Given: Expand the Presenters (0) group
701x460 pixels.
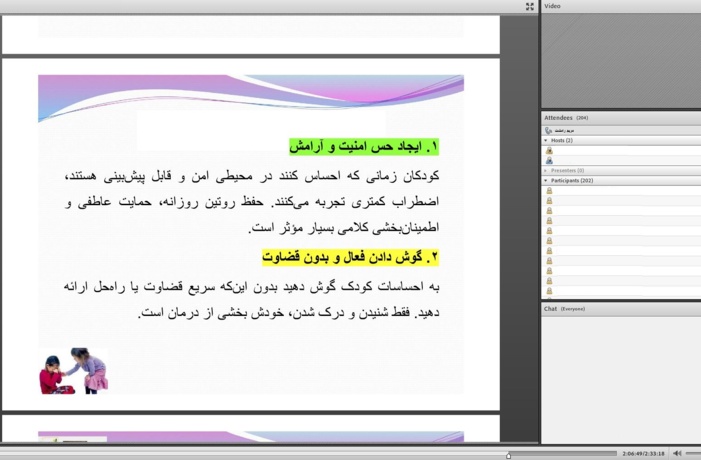Looking at the screenshot, I should pos(546,170).
